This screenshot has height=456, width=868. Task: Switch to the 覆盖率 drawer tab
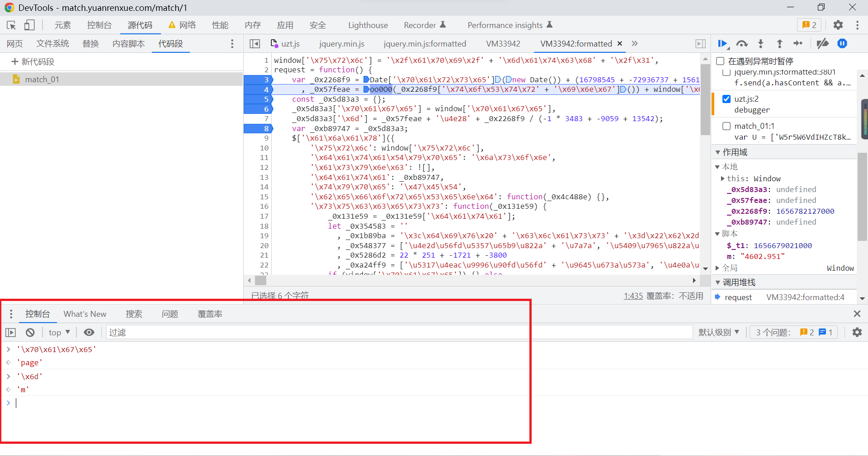pyautogui.click(x=210, y=314)
